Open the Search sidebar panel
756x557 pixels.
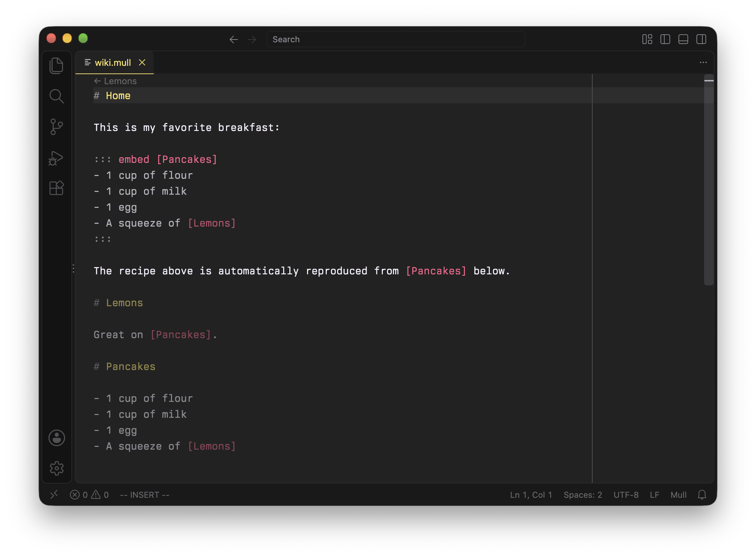pyautogui.click(x=56, y=96)
